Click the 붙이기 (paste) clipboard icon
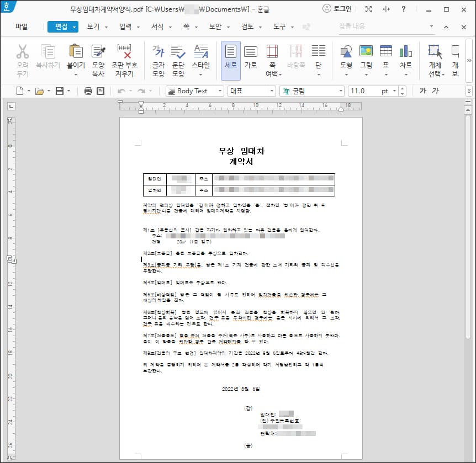 click(76, 51)
